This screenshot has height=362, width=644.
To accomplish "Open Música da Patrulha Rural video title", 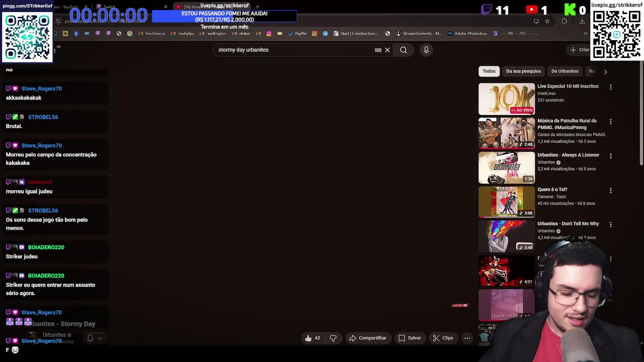I will tap(567, 124).
